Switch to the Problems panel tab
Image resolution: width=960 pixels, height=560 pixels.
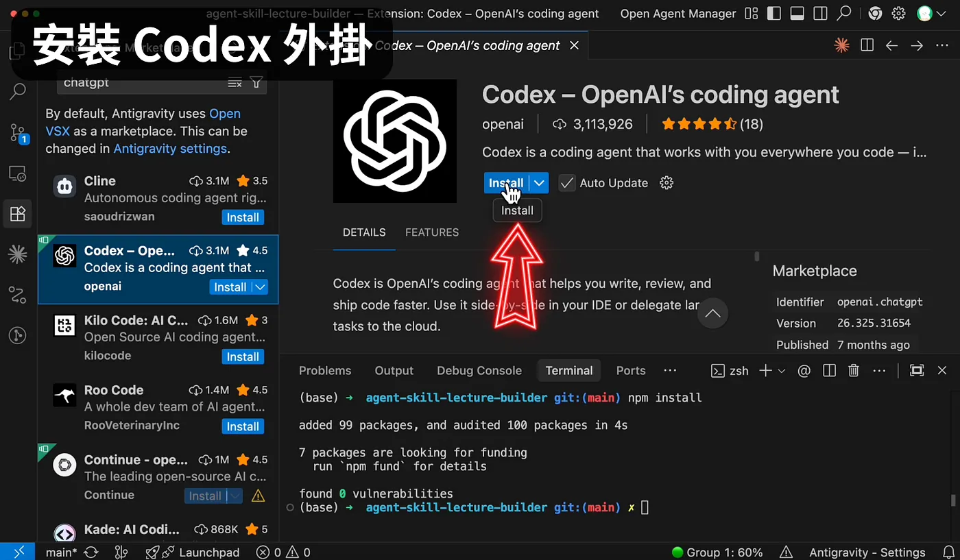pos(325,371)
